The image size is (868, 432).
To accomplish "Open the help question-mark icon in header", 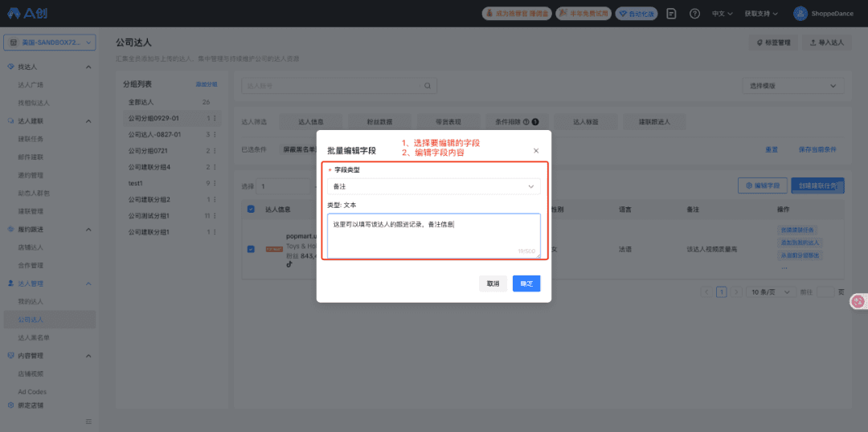I will click(694, 14).
